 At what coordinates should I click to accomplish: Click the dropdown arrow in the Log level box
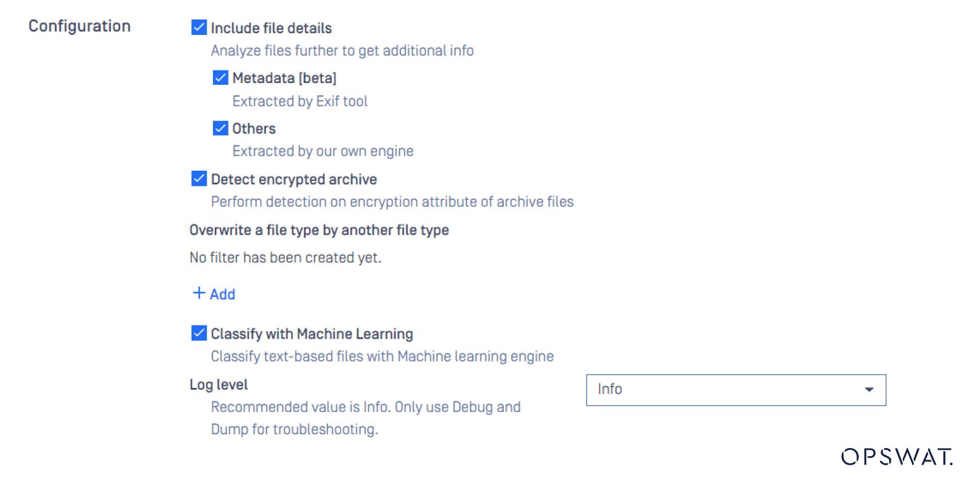869,390
